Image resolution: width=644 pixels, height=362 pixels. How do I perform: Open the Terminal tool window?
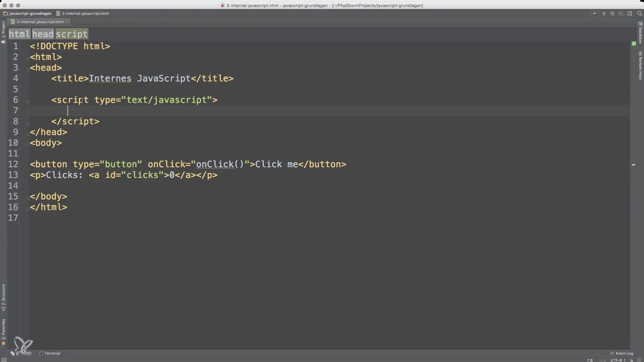[x=50, y=353]
